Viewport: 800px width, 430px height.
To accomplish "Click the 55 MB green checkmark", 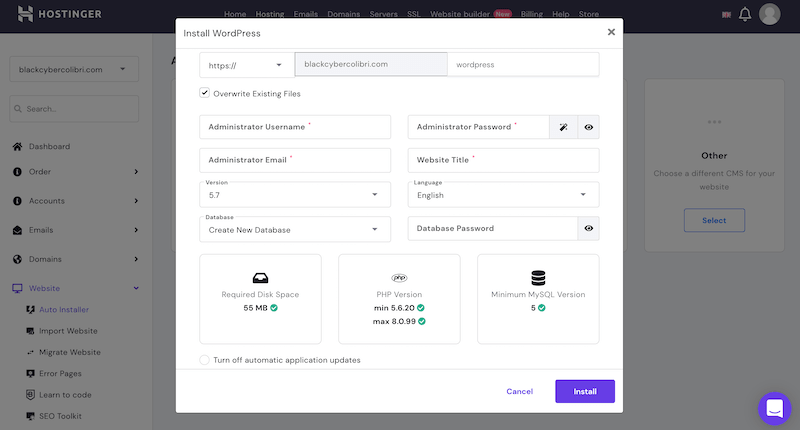I will click(274, 308).
